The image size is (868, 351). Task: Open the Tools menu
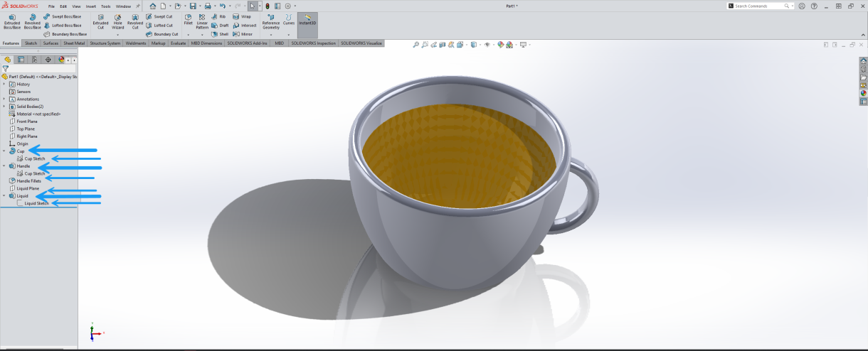(x=106, y=6)
